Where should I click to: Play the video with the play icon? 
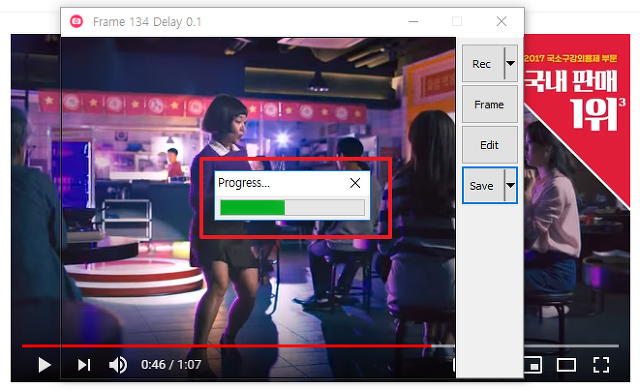[44, 364]
